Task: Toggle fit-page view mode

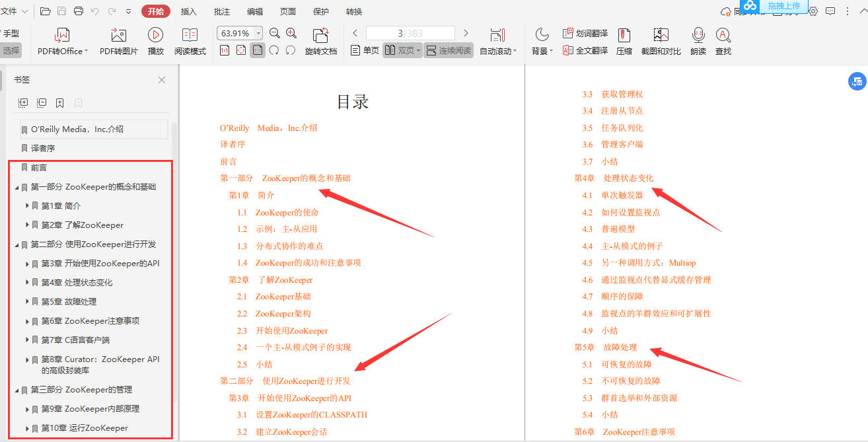Action: pyautogui.click(x=241, y=50)
